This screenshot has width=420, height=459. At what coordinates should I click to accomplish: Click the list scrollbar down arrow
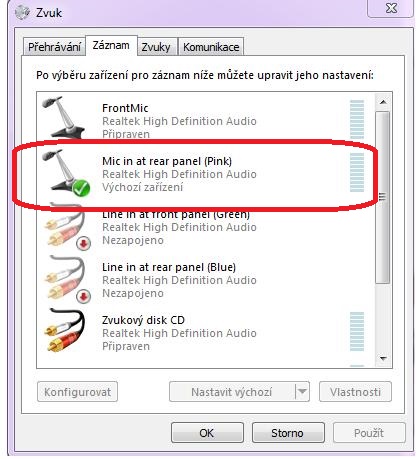coord(383,359)
